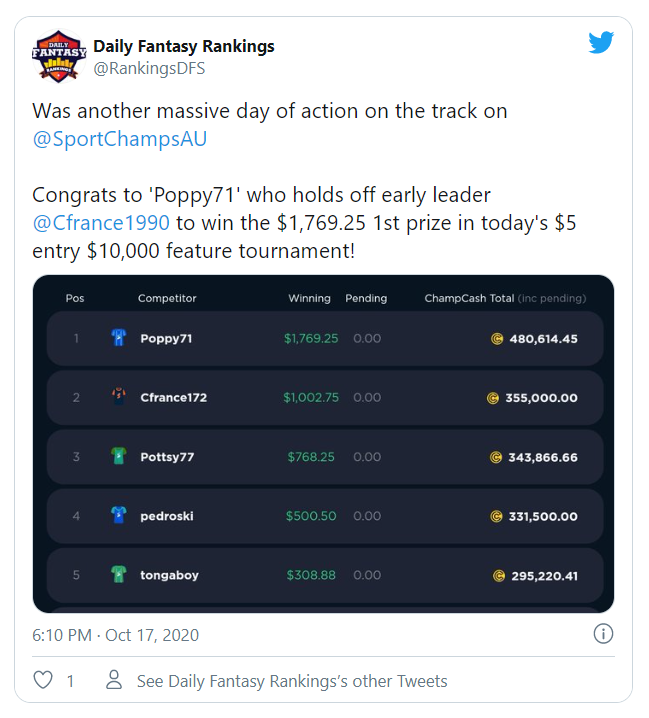Like the tweet with the heart icon
Image resolution: width=649 pixels, height=718 pixels.
[x=43, y=680]
